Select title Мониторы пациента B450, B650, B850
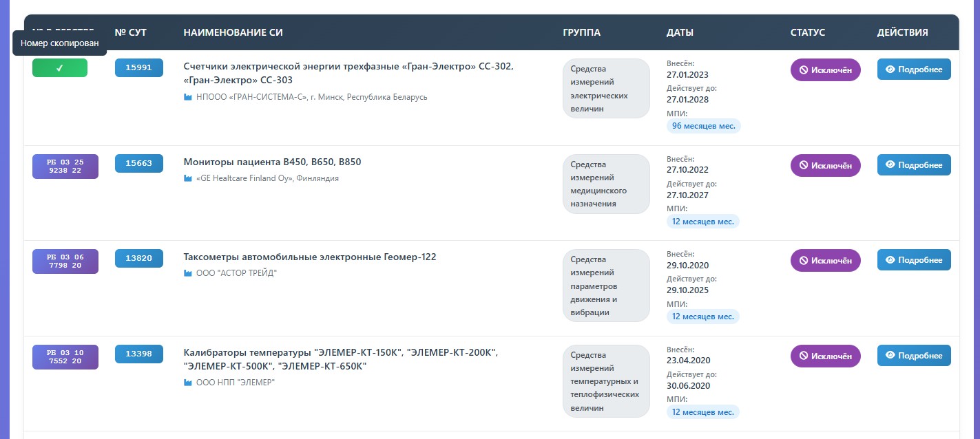Image resolution: width=980 pixels, height=439 pixels. pyautogui.click(x=273, y=162)
